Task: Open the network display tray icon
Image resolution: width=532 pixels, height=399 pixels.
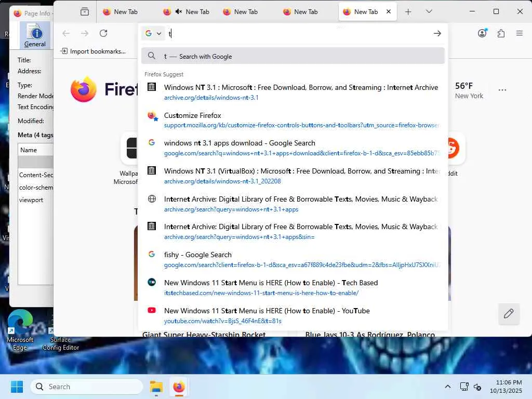Action: [x=464, y=387]
